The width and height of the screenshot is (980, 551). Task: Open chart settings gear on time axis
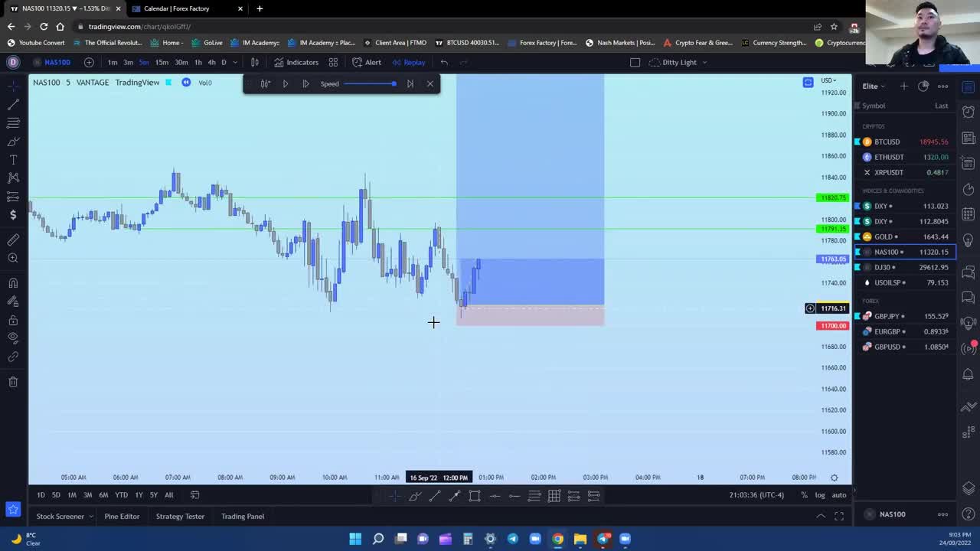(x=834, y=478)
